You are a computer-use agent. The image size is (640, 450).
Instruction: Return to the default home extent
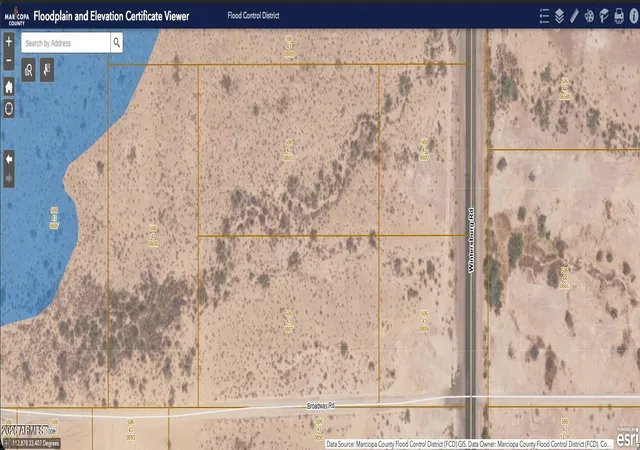point(9,87)
